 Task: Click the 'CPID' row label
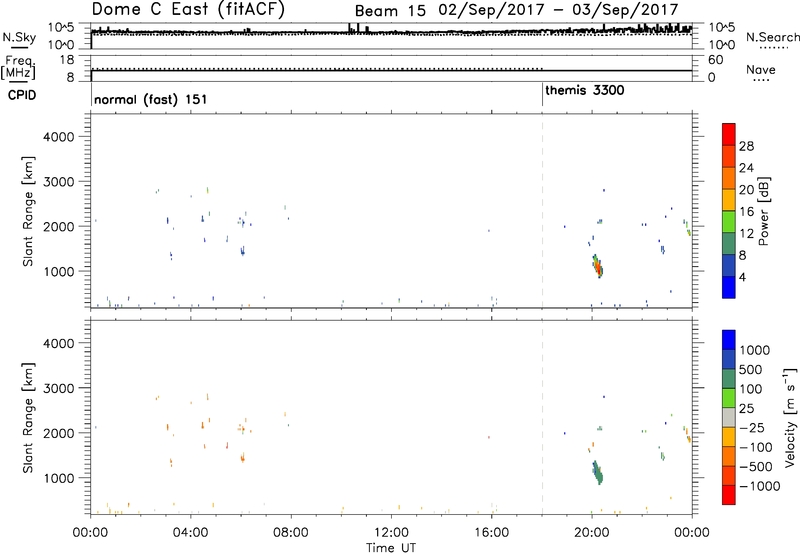coord(22,95)
